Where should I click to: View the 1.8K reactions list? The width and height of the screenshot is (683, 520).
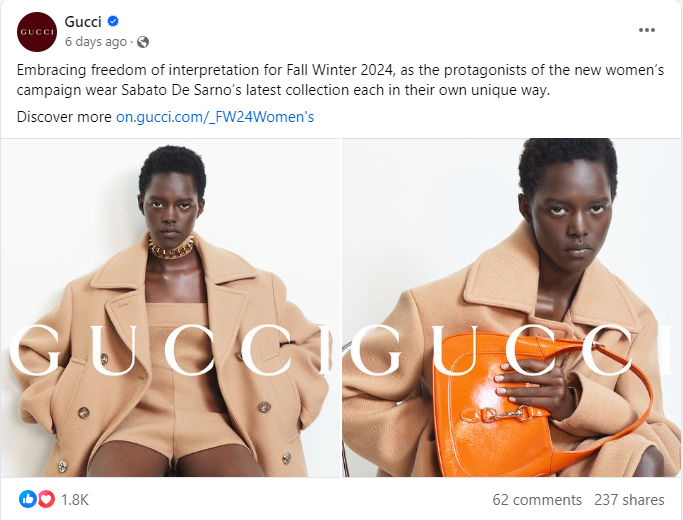click(74, 500)
